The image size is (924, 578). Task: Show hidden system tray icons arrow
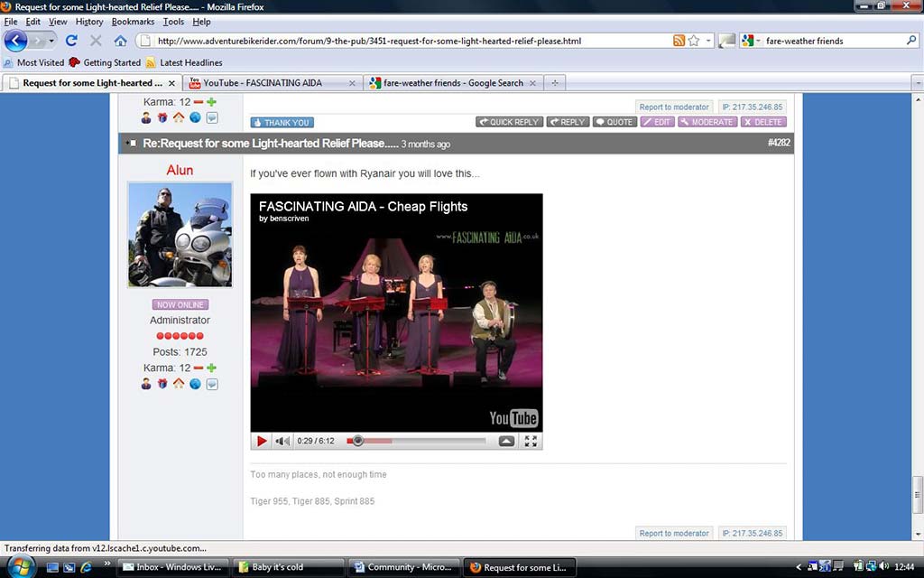coord(799,567)
